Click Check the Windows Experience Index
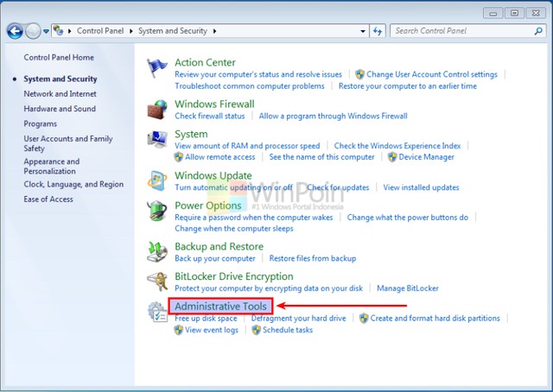 [x=397, y=146]
